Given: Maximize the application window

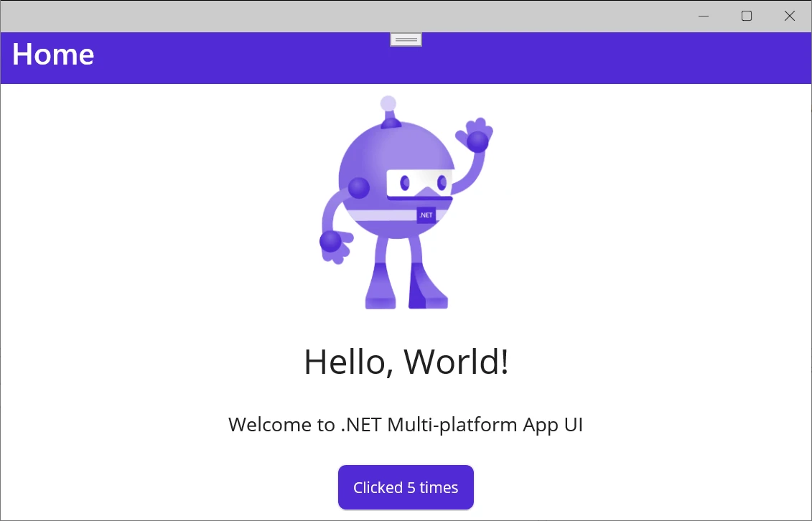Looking at the screenshot, I should click(747, 16).
